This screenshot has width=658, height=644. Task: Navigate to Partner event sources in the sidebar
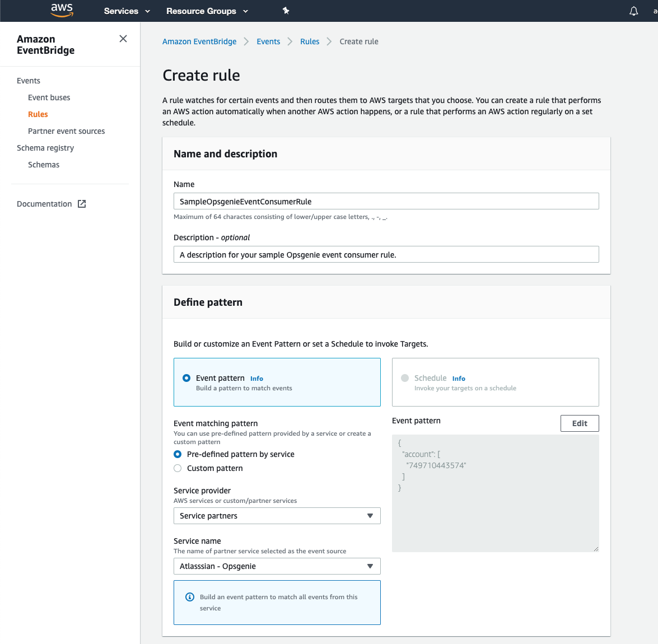(x=66, y=130)
